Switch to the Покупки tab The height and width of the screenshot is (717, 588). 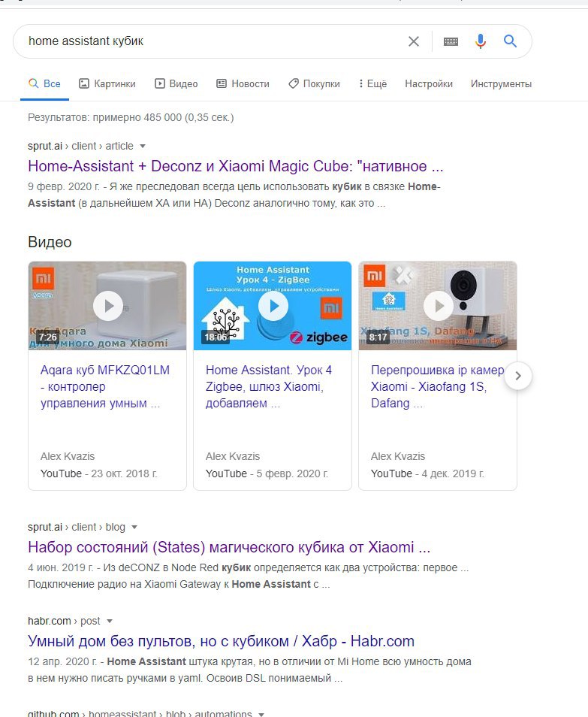coord(315,83)
